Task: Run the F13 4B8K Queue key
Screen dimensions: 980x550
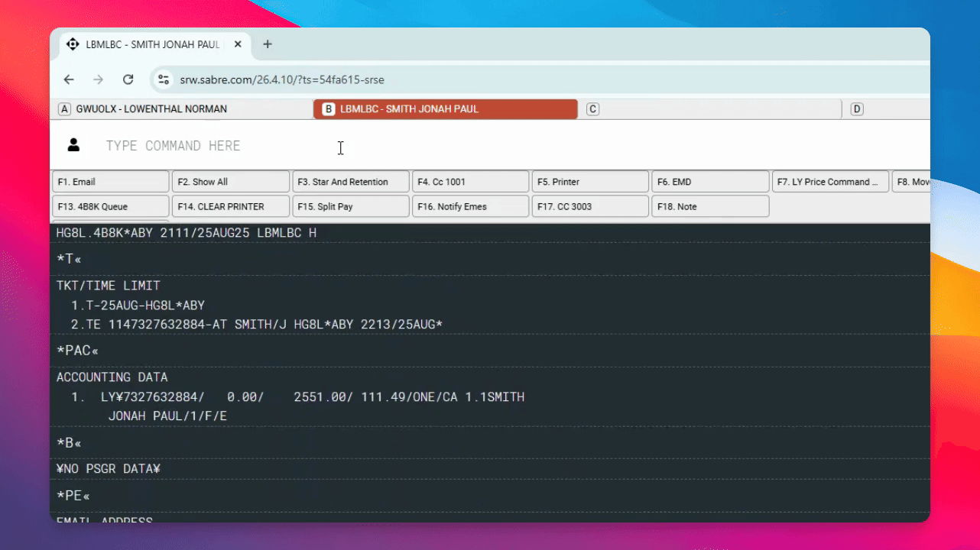Action: click(111, 206)
